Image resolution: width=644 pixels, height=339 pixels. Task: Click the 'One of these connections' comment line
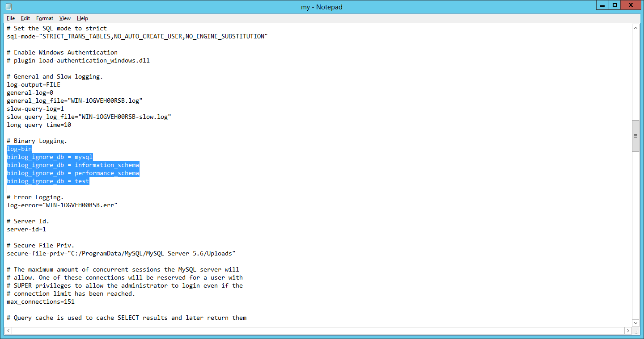125,277
